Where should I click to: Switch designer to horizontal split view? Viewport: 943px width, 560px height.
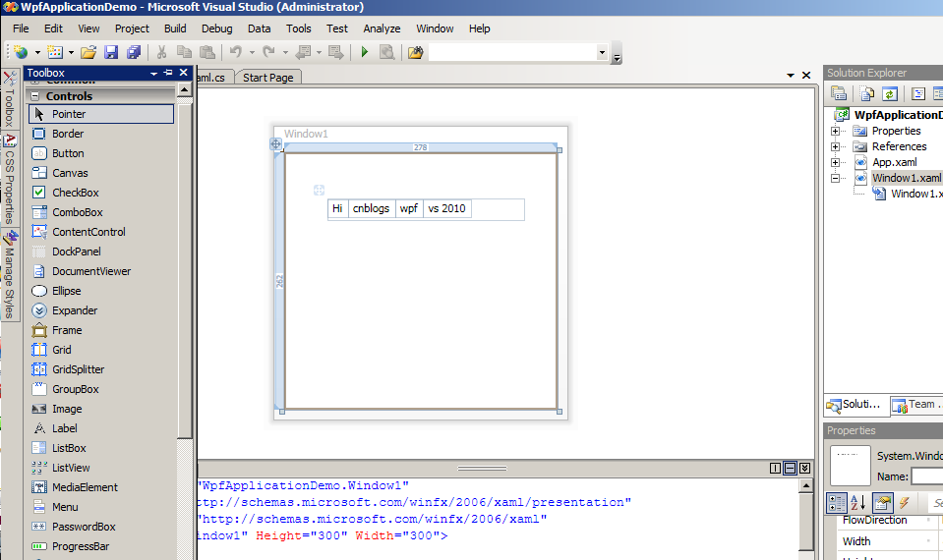pyautogui.click(x=791, y=468)
